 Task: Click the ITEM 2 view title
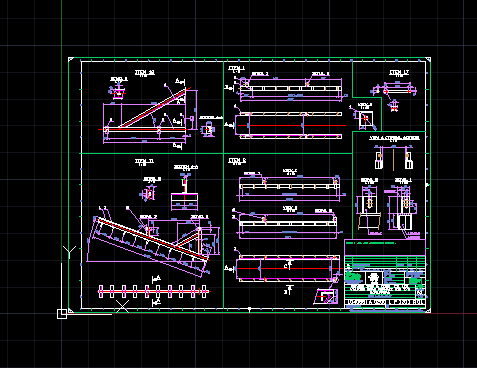(x=237, y=161)
